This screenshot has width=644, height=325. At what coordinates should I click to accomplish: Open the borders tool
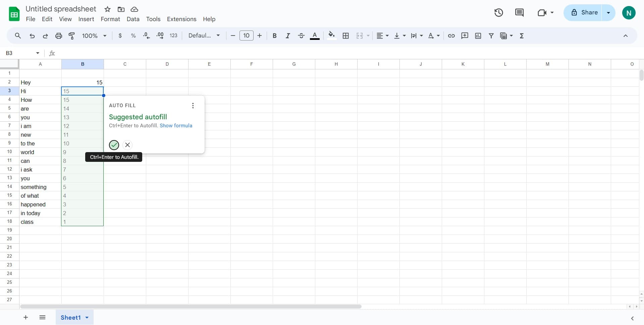pos(345,36)
